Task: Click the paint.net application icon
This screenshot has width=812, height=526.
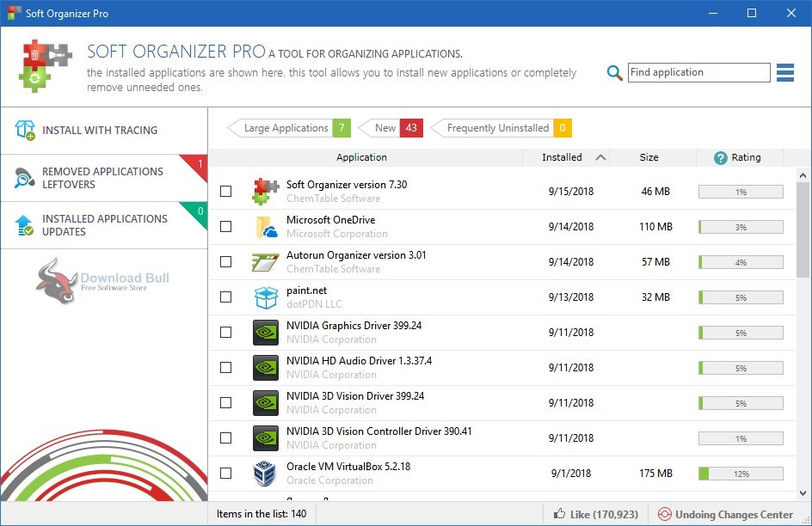Action: 266,297
